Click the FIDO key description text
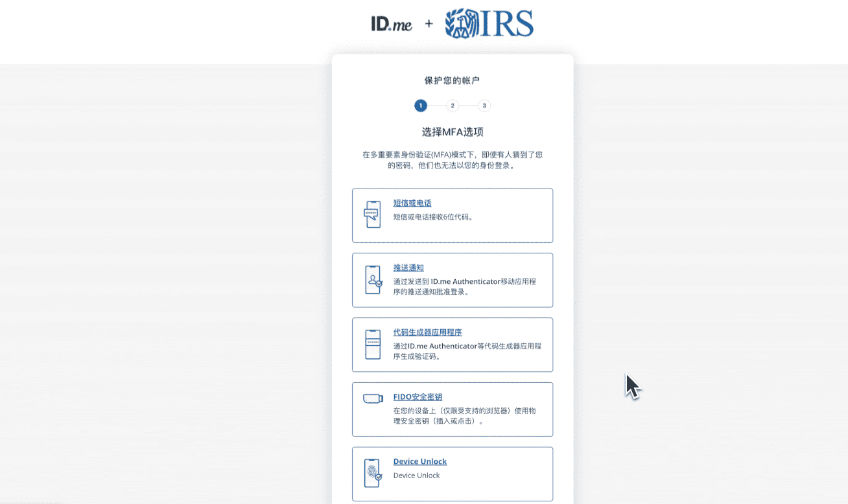 (465, 416)
